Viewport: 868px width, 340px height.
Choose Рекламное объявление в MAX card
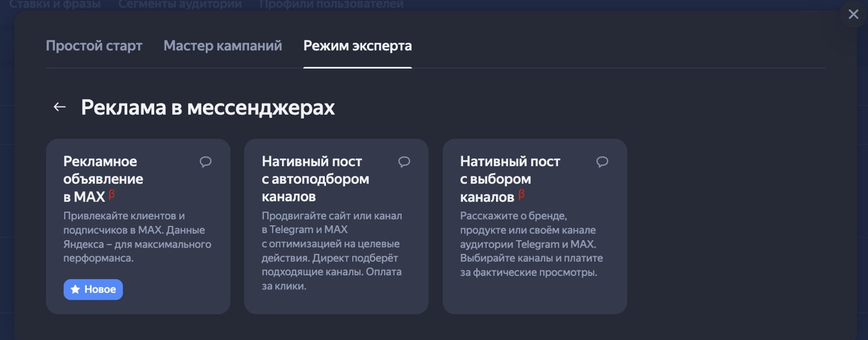138,226
